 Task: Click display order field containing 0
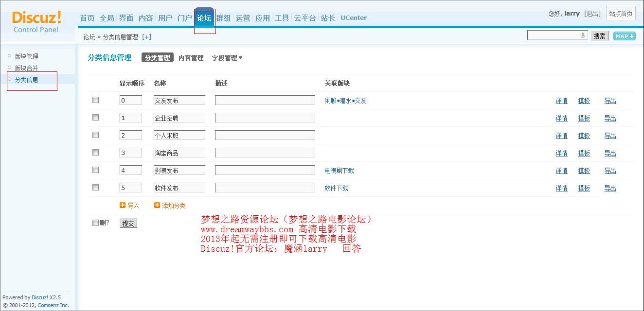coord(131,100)
